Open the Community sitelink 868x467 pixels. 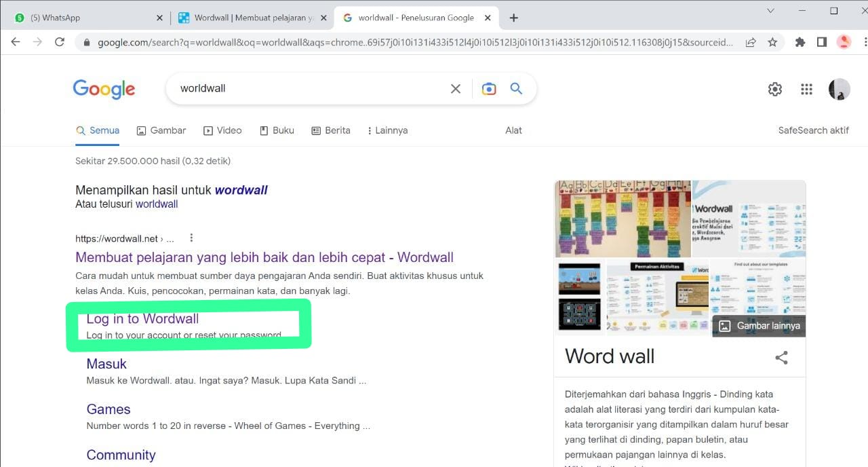[121, 455]
